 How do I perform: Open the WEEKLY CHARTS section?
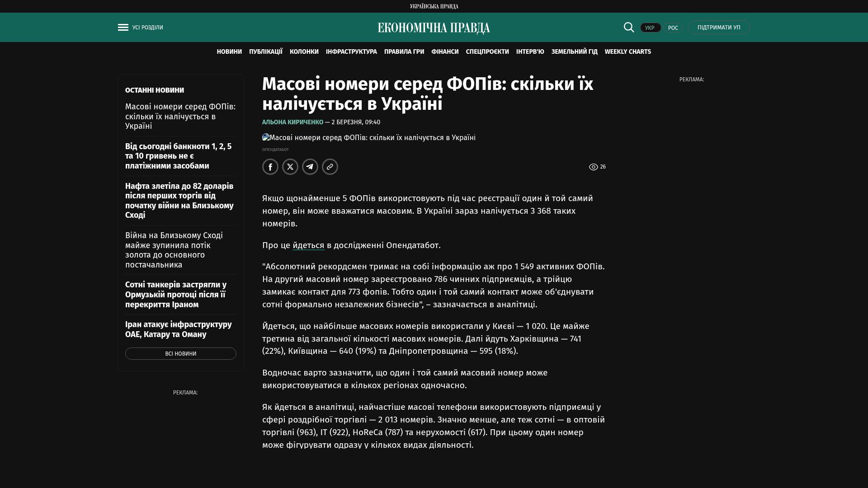[627, 52]
